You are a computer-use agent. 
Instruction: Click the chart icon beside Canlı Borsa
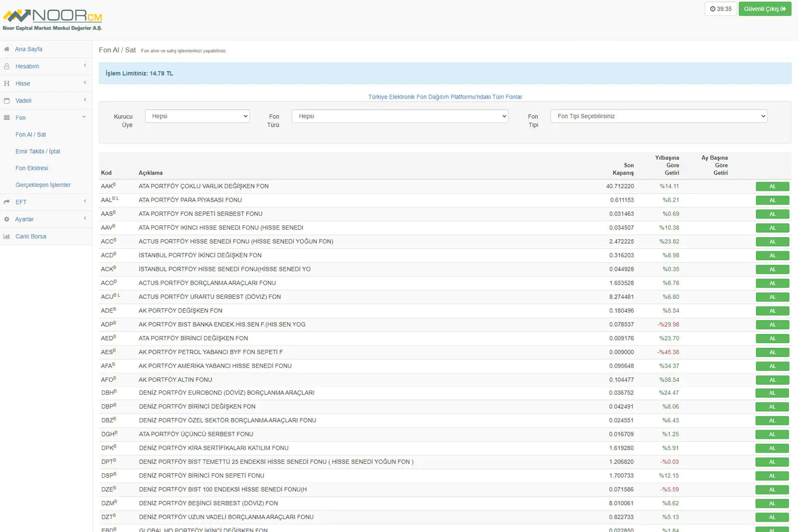pyautogui.click(x=6, y=236)
